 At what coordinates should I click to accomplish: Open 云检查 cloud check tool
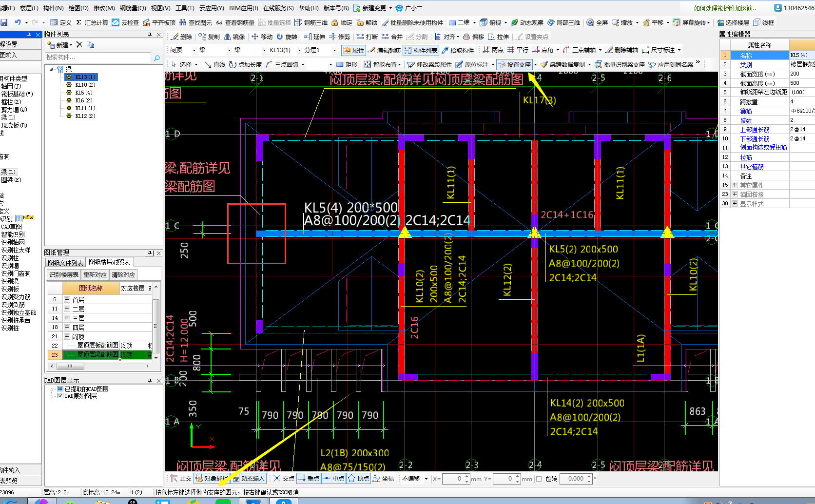coord(126,22)
